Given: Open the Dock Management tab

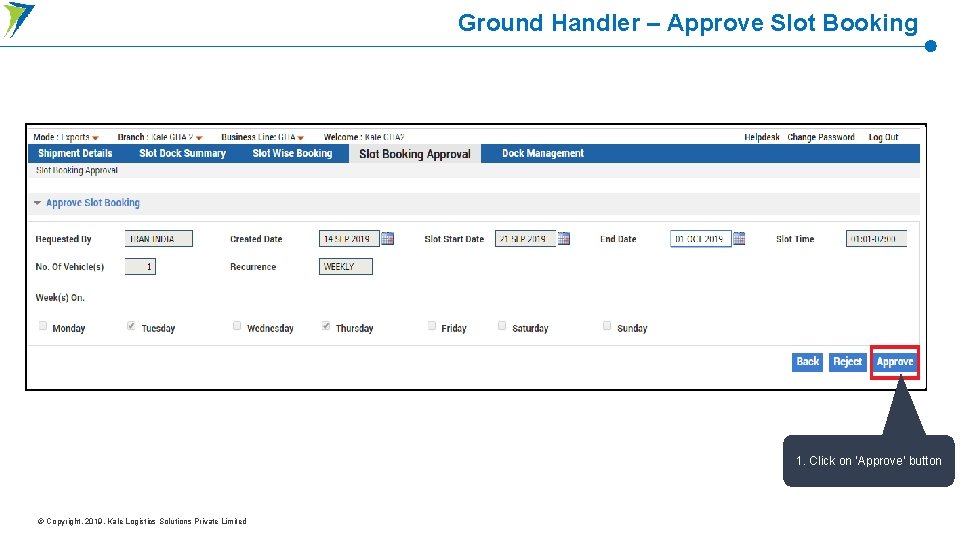Looking at the screenshot, I should [543, 153].
